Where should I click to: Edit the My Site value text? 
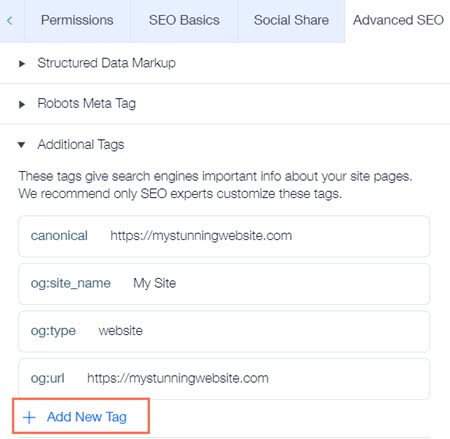pyautogui.click(x=155, y=283)
